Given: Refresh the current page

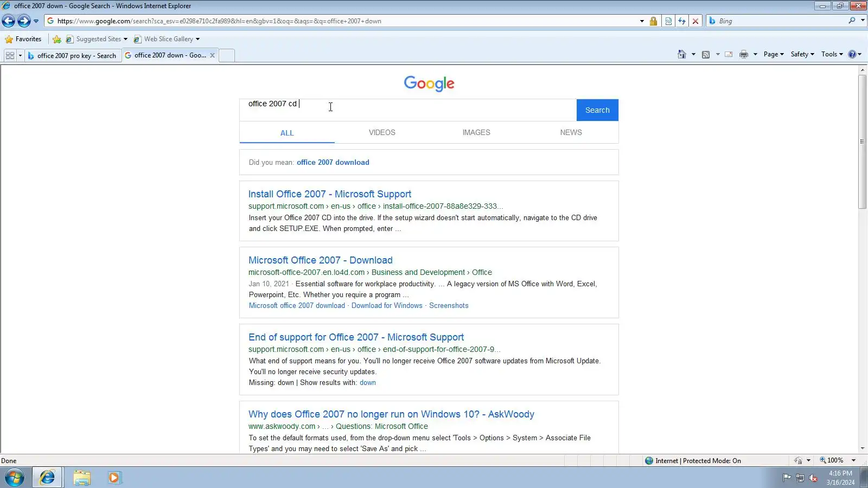Looking at the screenshot, I should tap(682, 21).
